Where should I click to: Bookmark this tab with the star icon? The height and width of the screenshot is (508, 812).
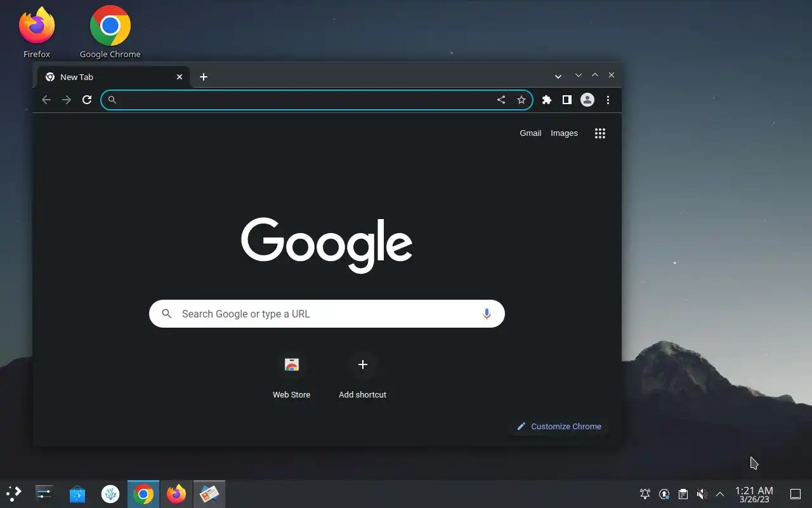pos(521,100)
